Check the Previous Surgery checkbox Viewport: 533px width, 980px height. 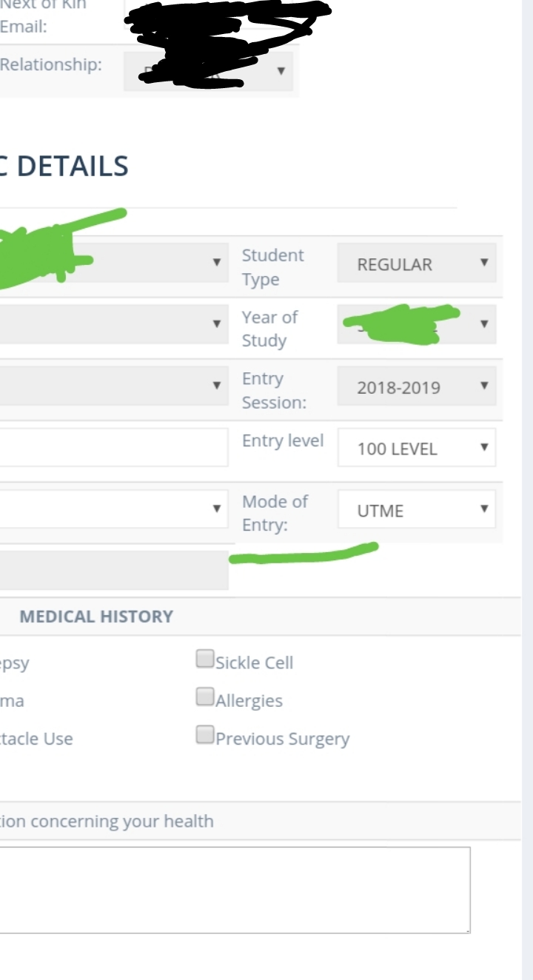204,734
